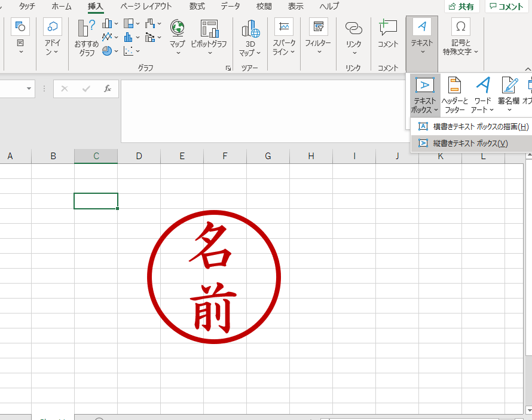532x420 pixels.
Task: Click the ピボットグラフ pivot chart icon
Action: click(209, 28)
